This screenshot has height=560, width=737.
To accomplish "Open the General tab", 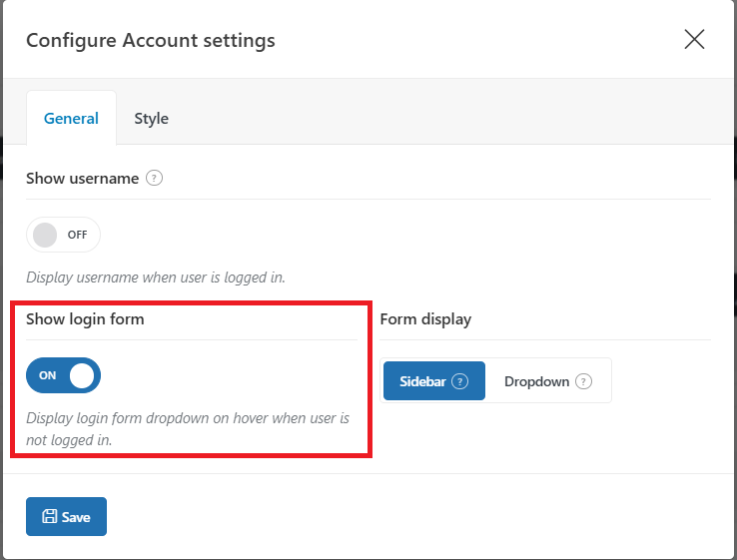I will tap(71, 118).
